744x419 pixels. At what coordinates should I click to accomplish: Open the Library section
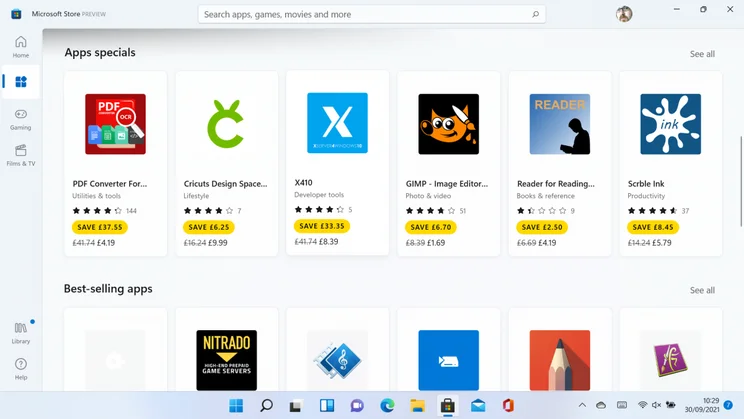(20, 333)
